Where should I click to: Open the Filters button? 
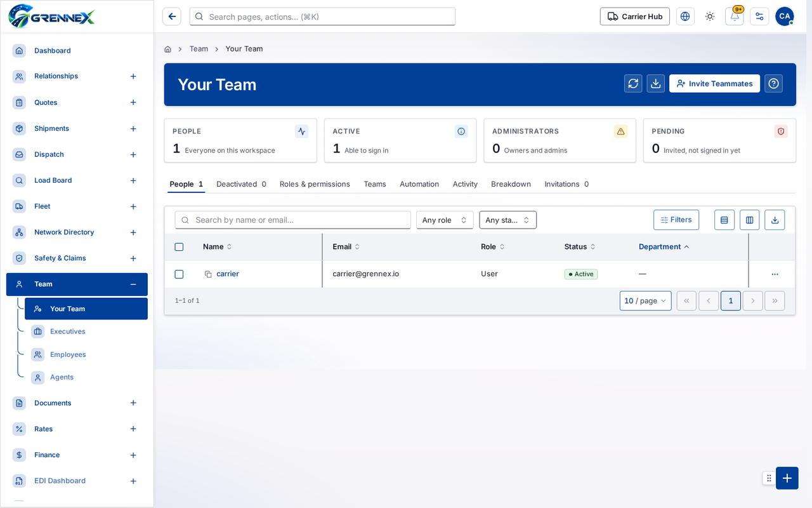[x=676, y=220]
